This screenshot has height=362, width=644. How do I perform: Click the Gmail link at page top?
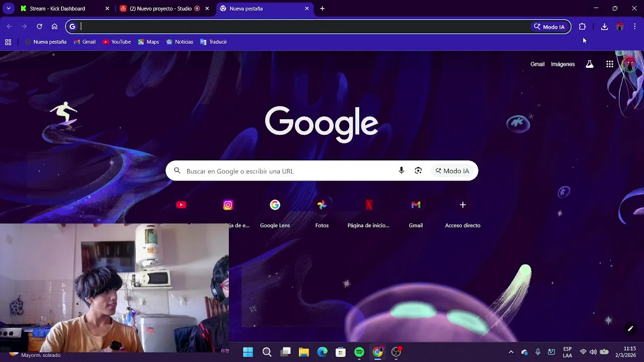[x=537, y=64]
